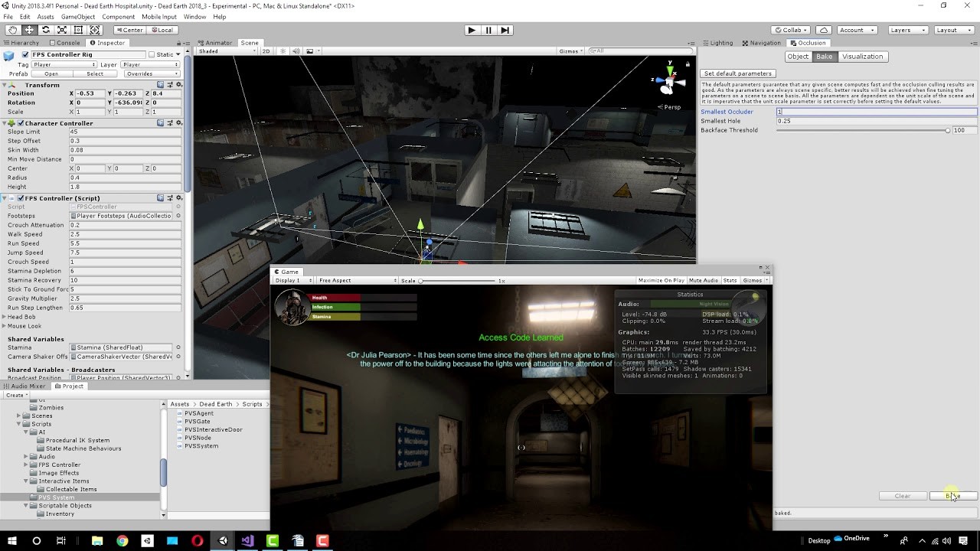Open the GameObject menu
This screenshot has width=980, height=551.
pyautogui.click(x=78, y=16)
